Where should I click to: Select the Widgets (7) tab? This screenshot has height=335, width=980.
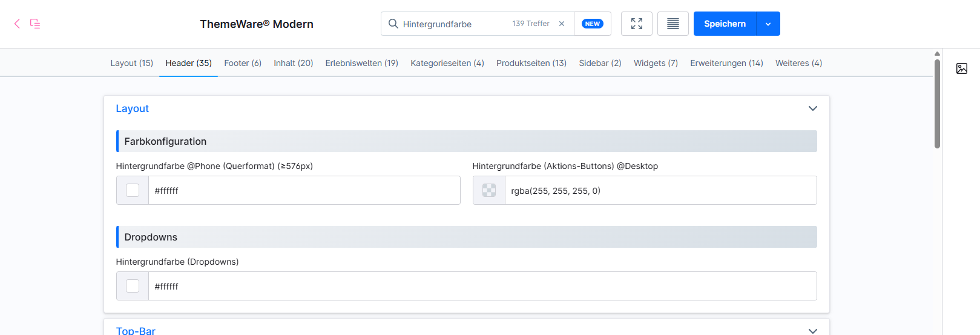click(656, 63)
